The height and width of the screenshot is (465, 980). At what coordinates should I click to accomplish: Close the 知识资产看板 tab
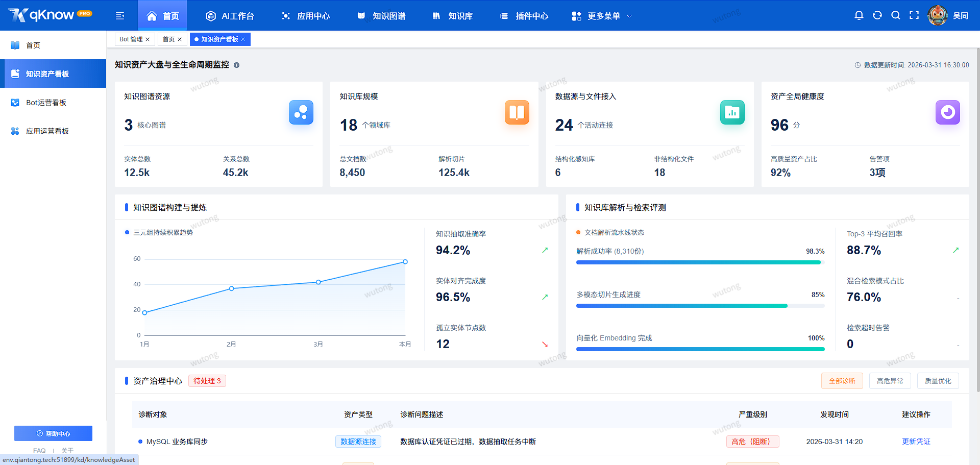[243, 39]
